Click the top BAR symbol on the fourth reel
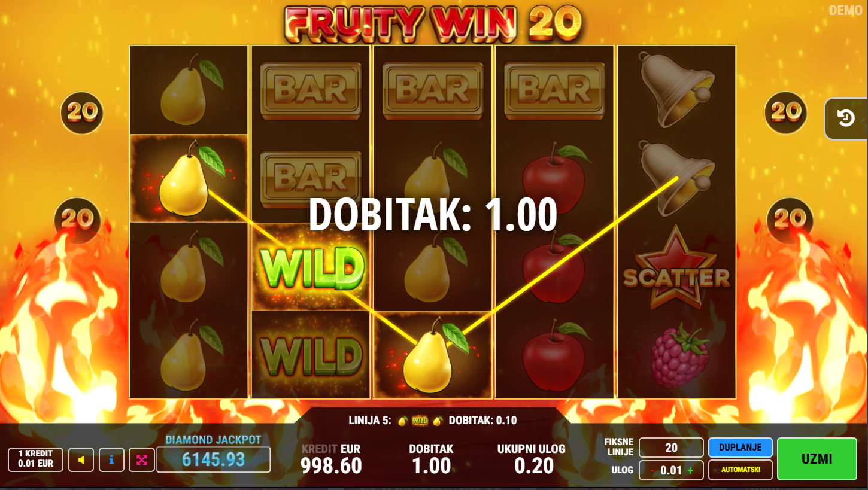Viewport: 868px width, 490px height. tap(554, 90)
